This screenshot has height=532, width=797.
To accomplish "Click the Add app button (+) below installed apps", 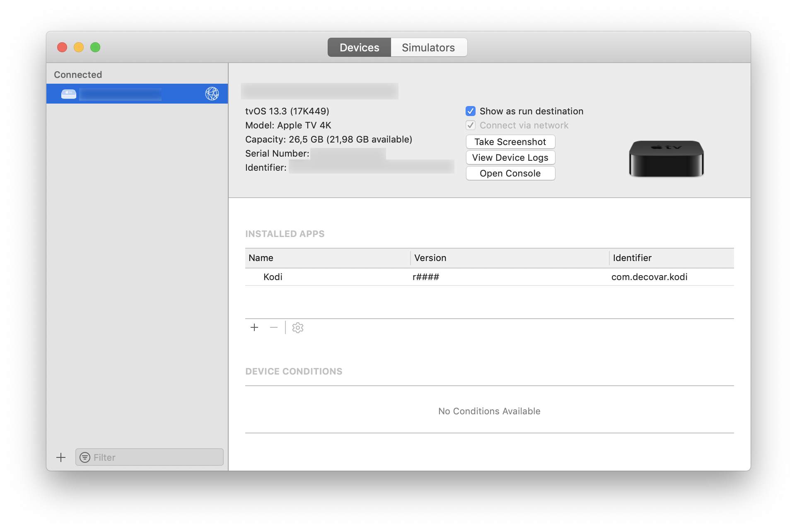I will pos(254,327).
